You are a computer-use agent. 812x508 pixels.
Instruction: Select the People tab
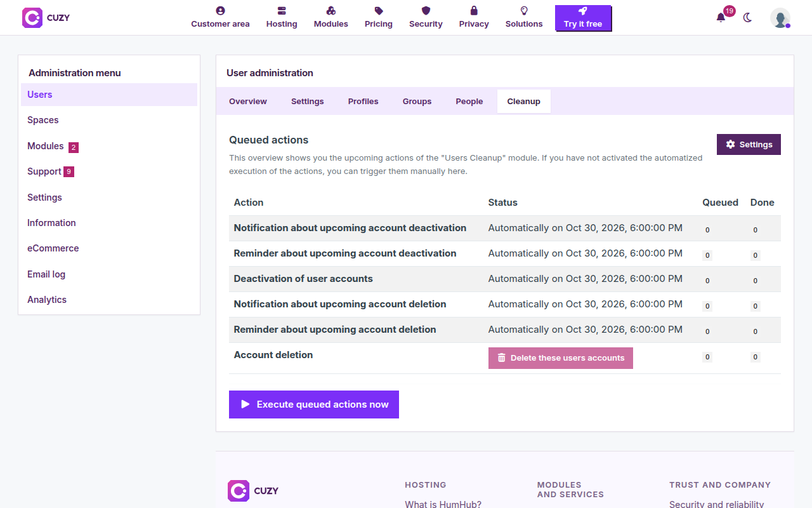point(469,102)
